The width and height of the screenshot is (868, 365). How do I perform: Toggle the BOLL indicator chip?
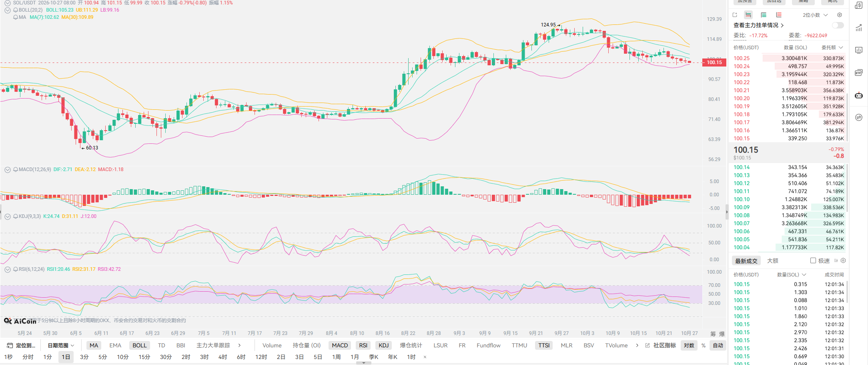click(140, 345)
